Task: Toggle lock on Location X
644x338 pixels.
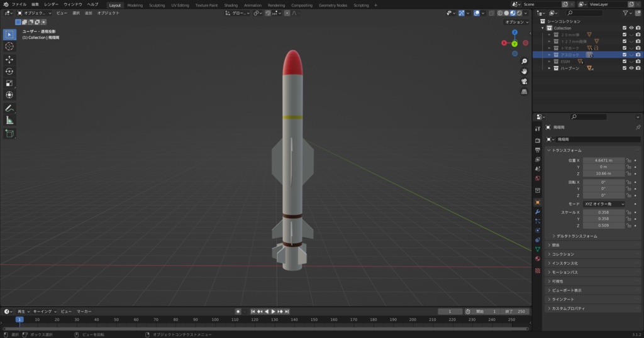Action: tap(628, 160)
